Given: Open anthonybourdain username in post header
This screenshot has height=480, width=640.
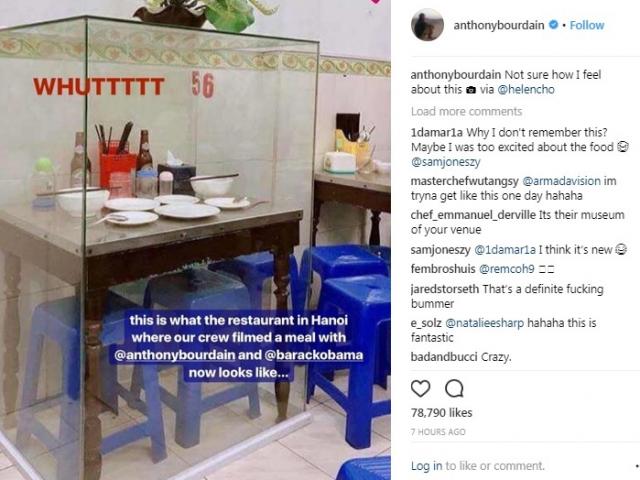Looking at the screenshot, I should click(499, 25).
